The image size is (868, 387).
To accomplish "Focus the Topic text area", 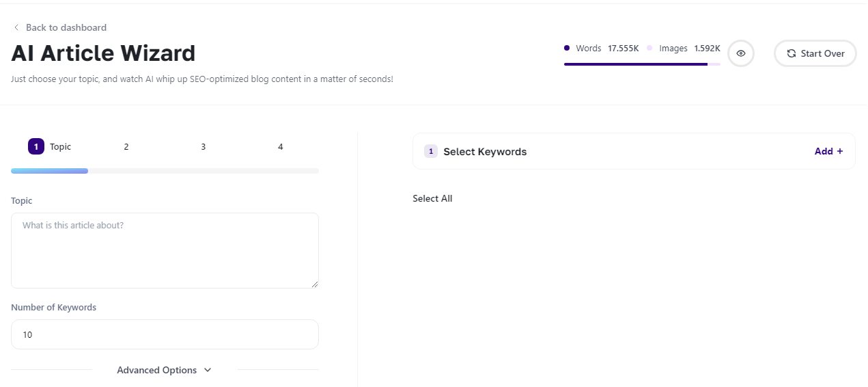I will (x=165, y=250).
